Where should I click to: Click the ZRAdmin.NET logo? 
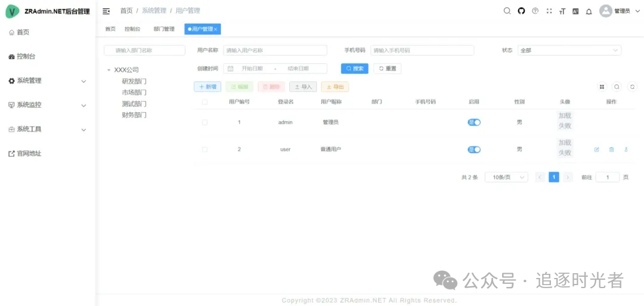(x=13, y=11)
